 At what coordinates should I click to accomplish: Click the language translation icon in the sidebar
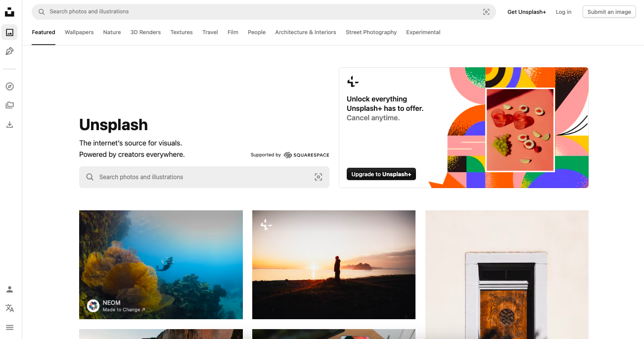(9, 308)
